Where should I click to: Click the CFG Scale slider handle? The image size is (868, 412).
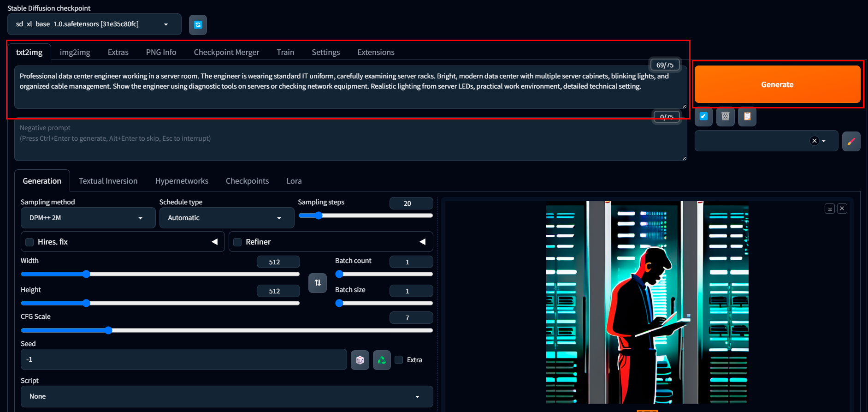pos(108,330)
